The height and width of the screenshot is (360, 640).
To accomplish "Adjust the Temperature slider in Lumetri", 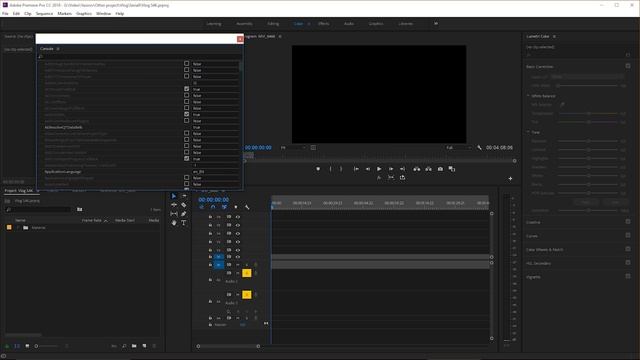I will pyautogui.click(x=588, y=113).
